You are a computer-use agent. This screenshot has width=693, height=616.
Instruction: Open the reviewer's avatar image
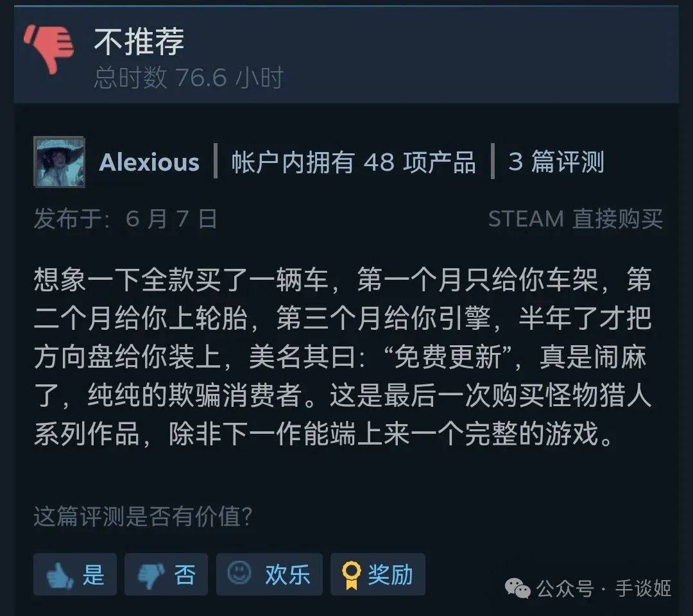tap(59, 162)
